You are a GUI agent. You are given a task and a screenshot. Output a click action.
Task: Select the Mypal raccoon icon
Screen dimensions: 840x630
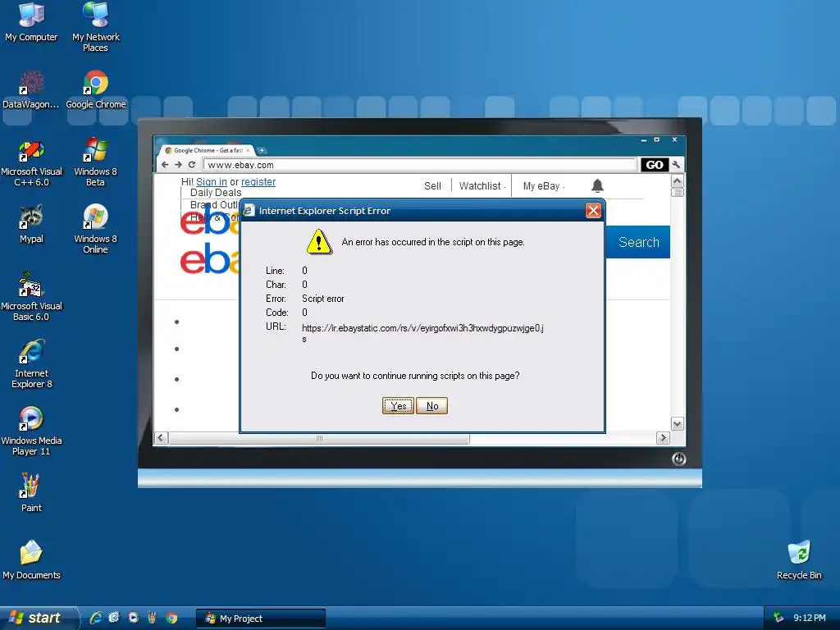point(31,224)
